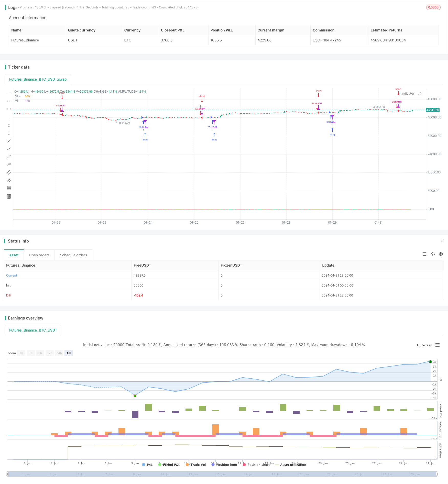Click the cloud download icon
Screen dimensions: 448x484
tap(433, 254)
